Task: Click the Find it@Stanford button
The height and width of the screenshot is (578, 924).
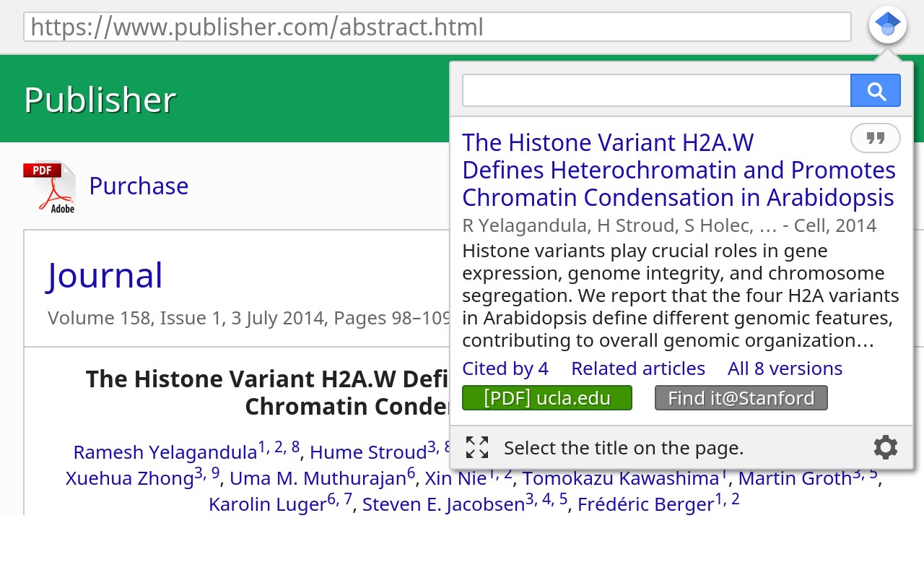Action: coord(741,398)
